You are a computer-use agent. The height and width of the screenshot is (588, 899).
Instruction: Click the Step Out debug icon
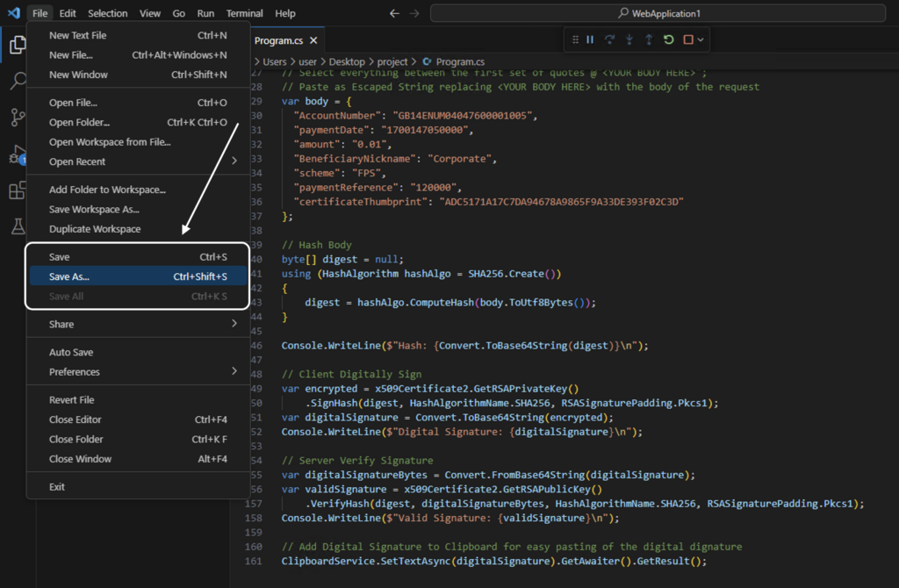tap(649, 39)
